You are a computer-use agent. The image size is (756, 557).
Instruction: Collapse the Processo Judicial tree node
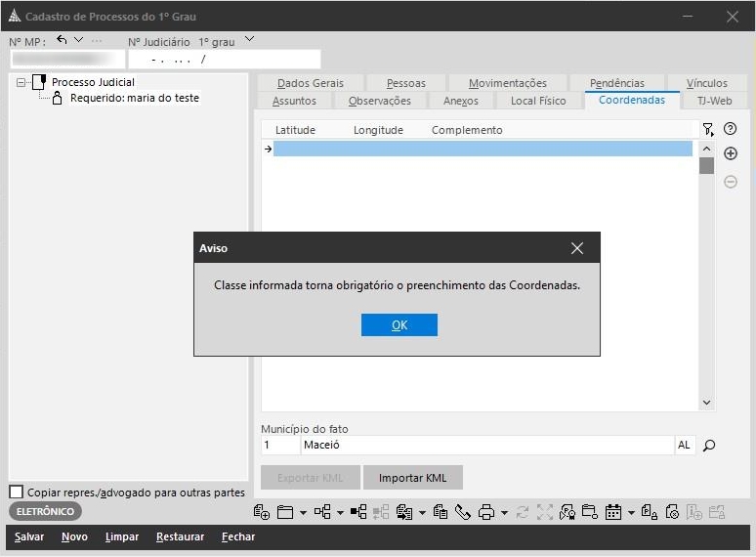[x=21, y=83]
